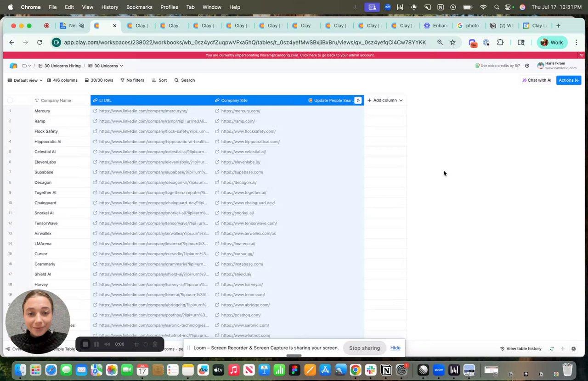Go to the 30 Unicorns Hiring workbook breadcrumb
Image resolution: width=588 pixels, height=381 pixels.
click(59, 66)
